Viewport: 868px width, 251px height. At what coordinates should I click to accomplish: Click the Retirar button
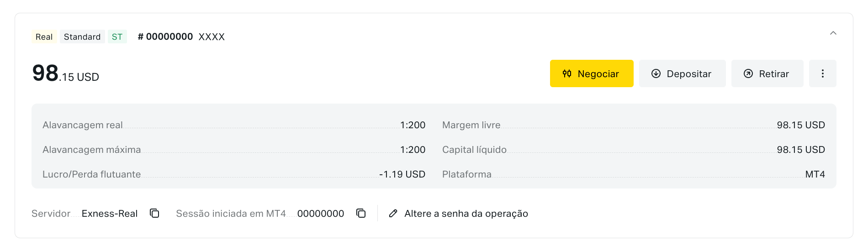coord(767,73)
